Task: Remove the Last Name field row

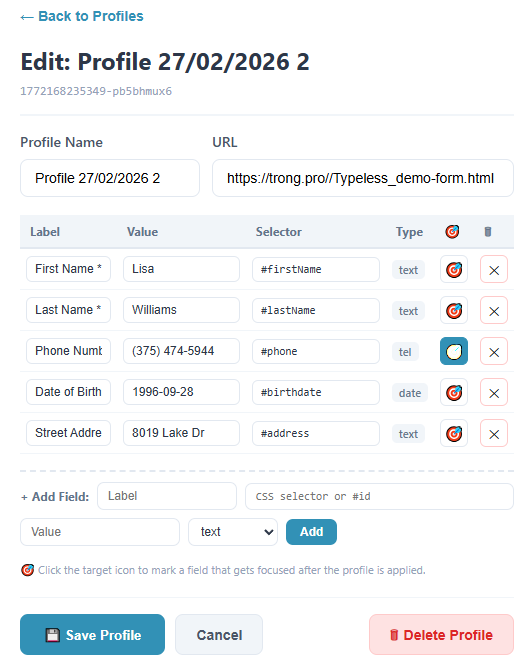Action: coord(494,310)
